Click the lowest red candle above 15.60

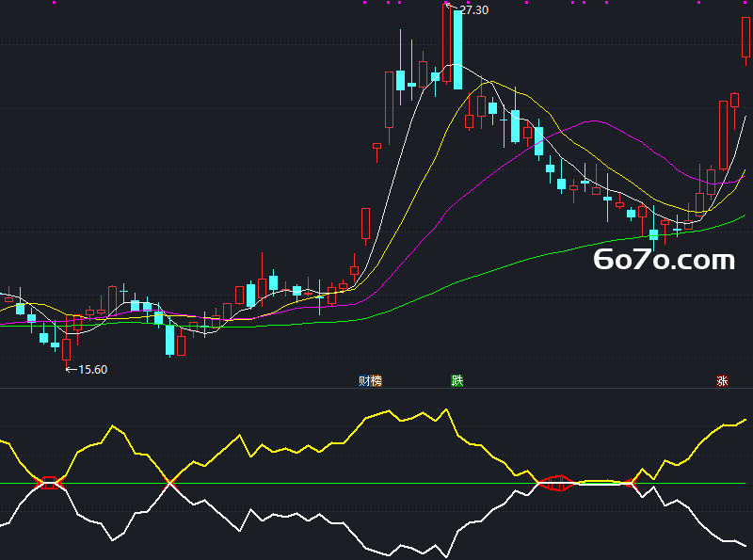coord(66,349)
